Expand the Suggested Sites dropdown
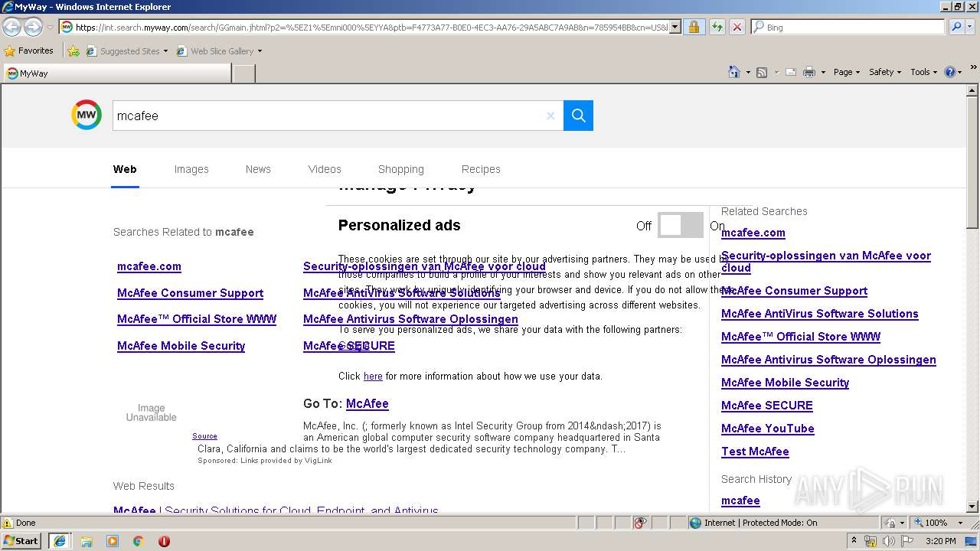Viewport: 980px width, 551px height. pos(166,51)
